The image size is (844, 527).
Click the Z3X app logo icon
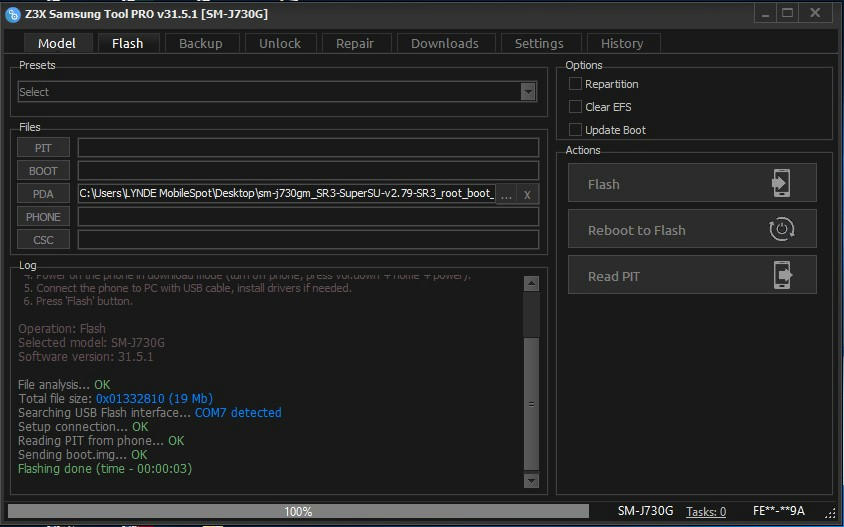12,15
